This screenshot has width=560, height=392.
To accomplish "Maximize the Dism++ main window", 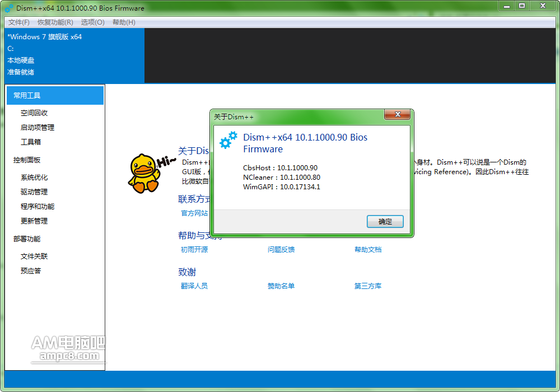I will [x=522, y=6].
